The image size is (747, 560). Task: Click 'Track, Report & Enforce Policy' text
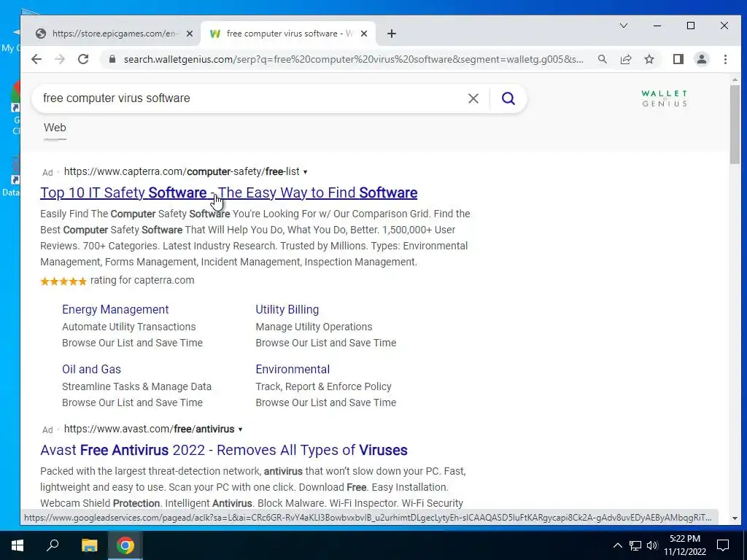323,387
